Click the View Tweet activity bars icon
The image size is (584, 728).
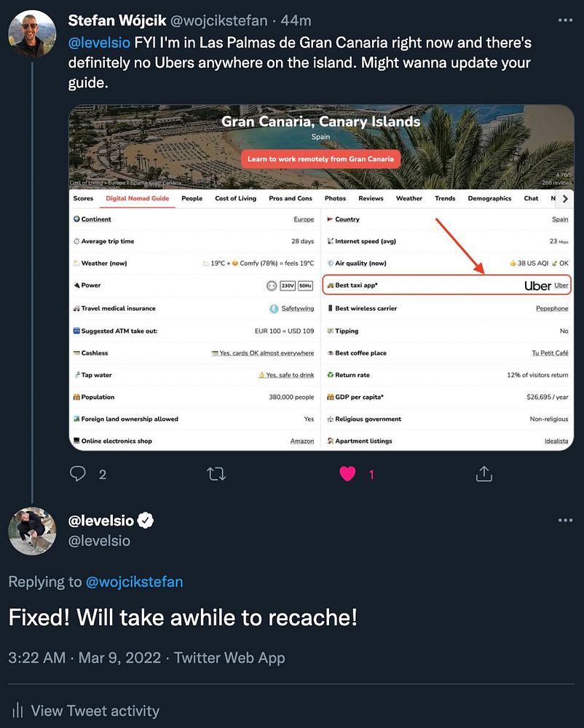click(17, 711)
